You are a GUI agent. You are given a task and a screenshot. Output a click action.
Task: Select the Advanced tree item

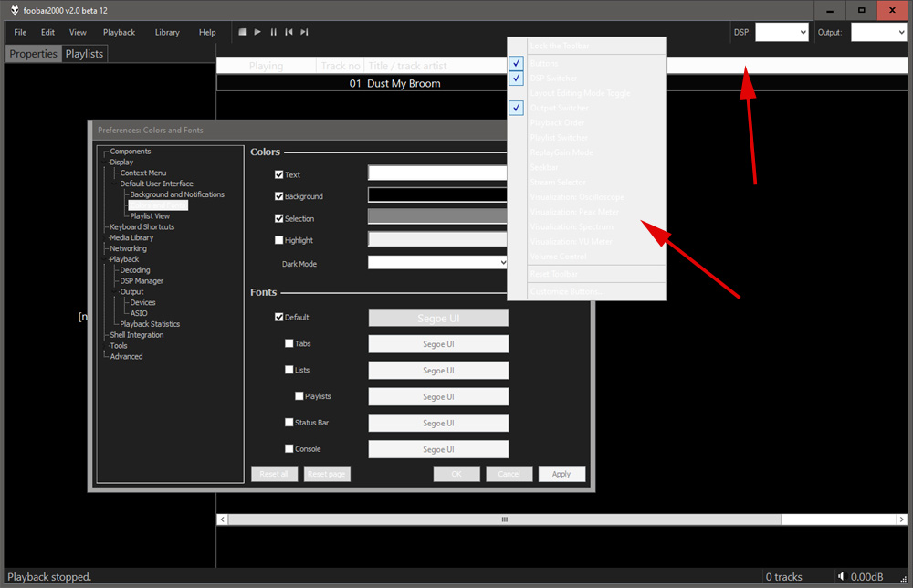pyautogui.click(x=126, y=356)
